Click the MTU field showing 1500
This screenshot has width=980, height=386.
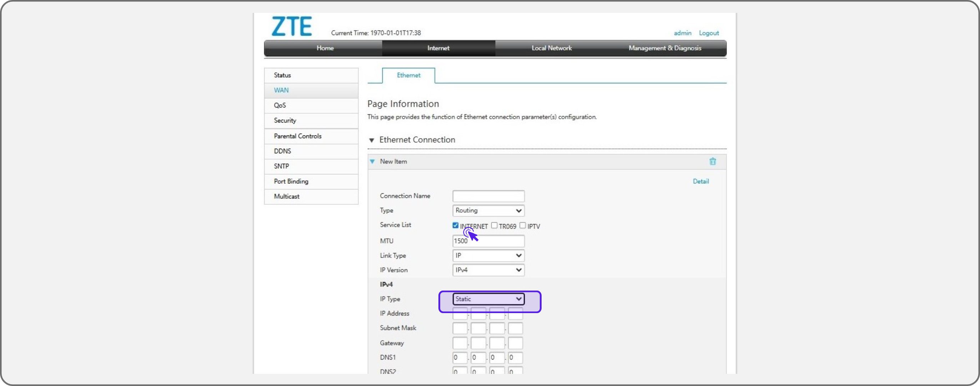488,241
